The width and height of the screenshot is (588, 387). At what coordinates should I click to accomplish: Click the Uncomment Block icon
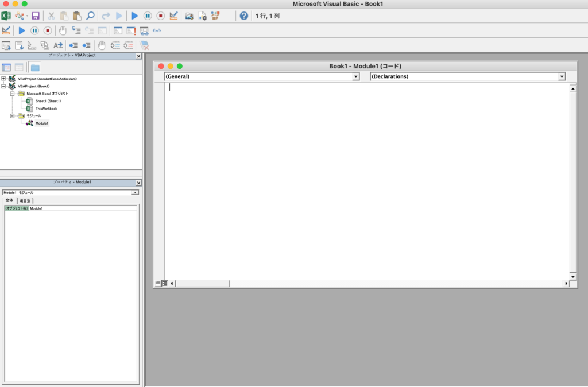pos(129,45)
